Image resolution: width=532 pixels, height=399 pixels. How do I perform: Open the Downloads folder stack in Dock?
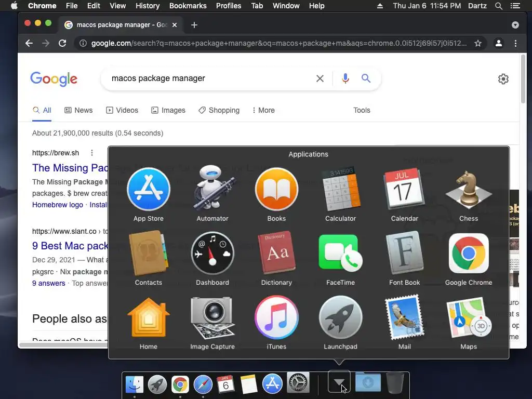(368, 382)
